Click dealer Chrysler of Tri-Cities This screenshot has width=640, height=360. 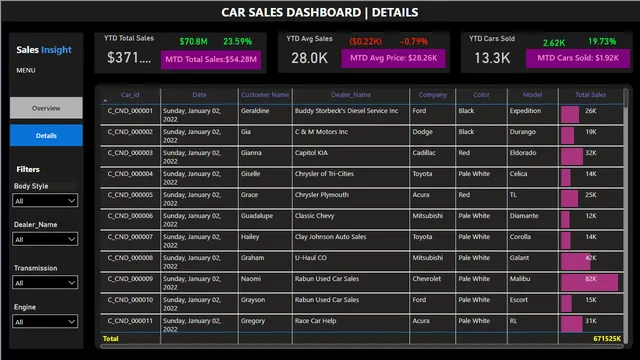pyautogui.click(x=324, y=174)
